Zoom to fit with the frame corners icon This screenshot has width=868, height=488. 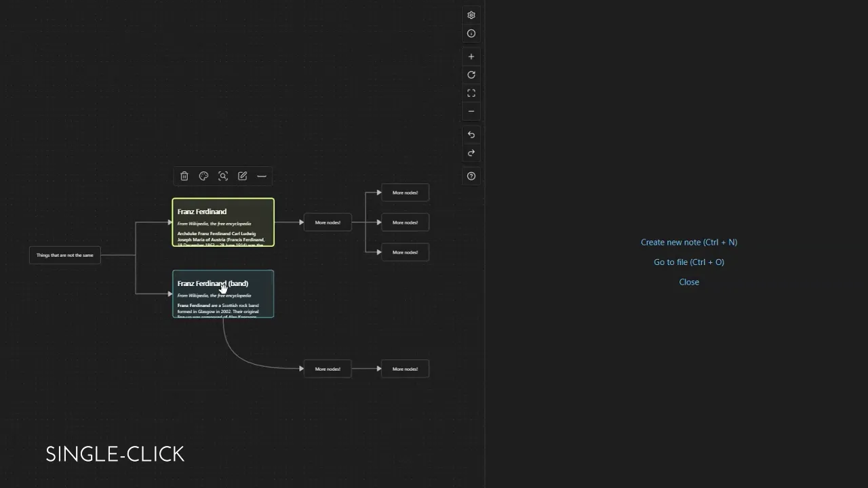(x=471, y=93)
